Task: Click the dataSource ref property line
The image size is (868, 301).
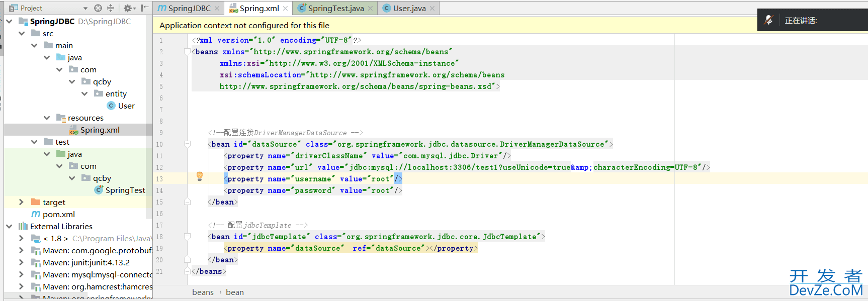Action: tap(351, 248)
